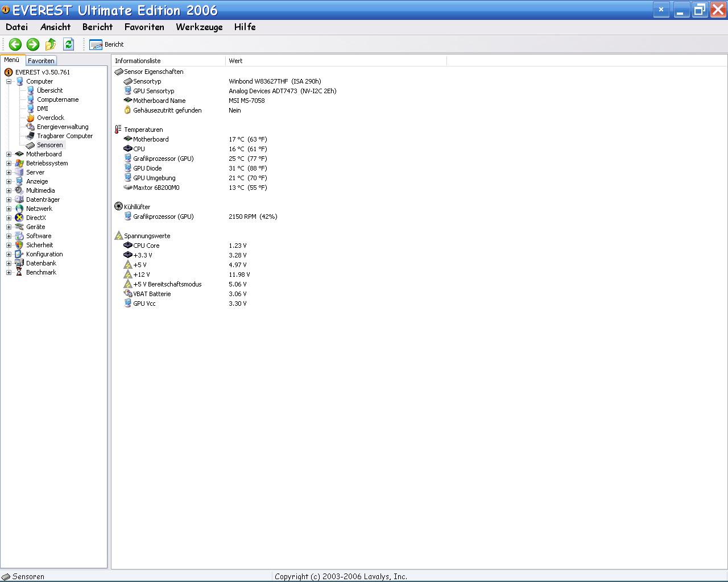
Task: Click the Benchmark hourglass icon
Action: coord(19,272)
